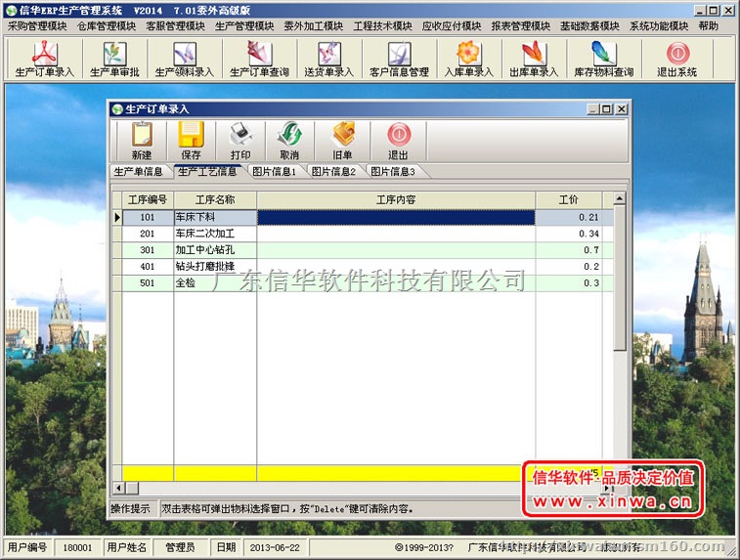Click the 退出系统 toolbar icon
The image size is (740, 560).
click(x=677, y=59)
